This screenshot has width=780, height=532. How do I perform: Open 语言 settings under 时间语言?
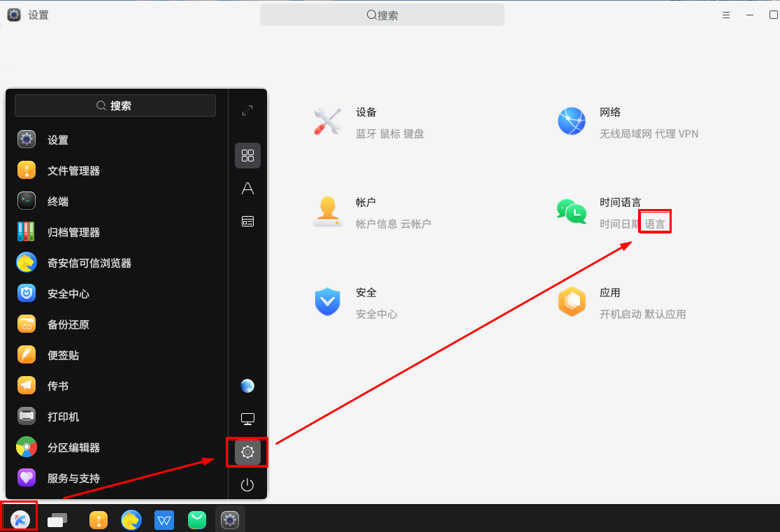point(654,222)
